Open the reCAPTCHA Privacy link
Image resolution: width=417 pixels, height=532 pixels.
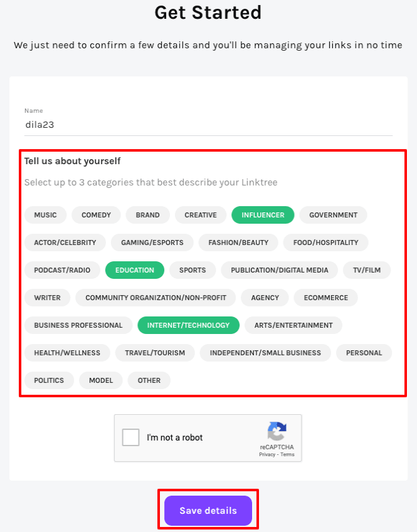tap(268, 455)
